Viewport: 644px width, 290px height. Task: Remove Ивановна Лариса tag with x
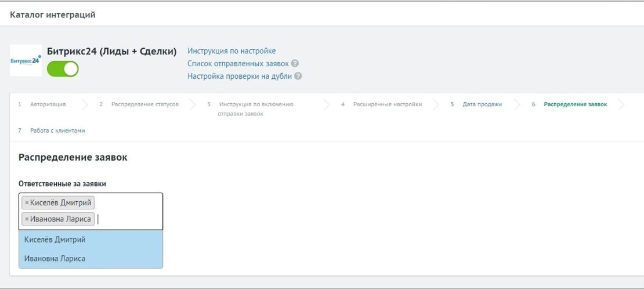pyautogui.click(x=27, y=219)
